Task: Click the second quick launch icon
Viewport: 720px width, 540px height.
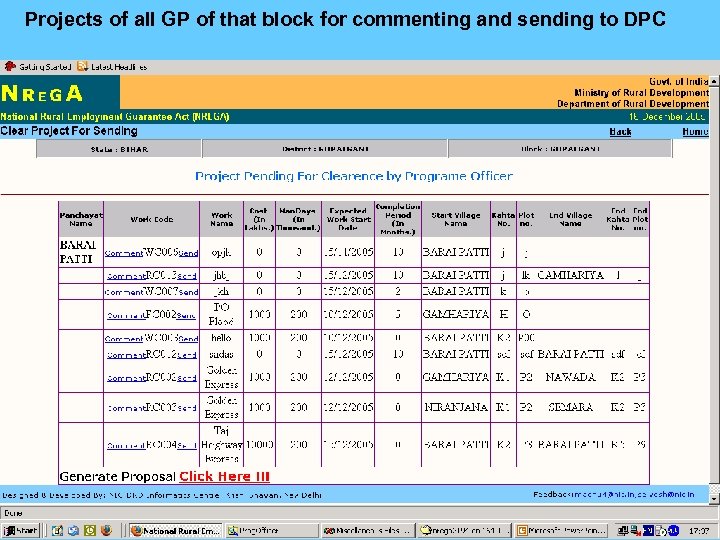Action: coord(73,531)
